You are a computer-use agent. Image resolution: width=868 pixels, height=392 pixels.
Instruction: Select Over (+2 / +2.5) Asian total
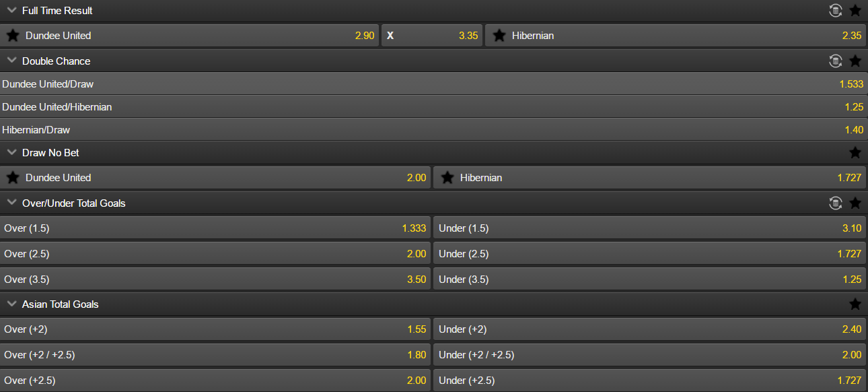(x=215, y=355)
